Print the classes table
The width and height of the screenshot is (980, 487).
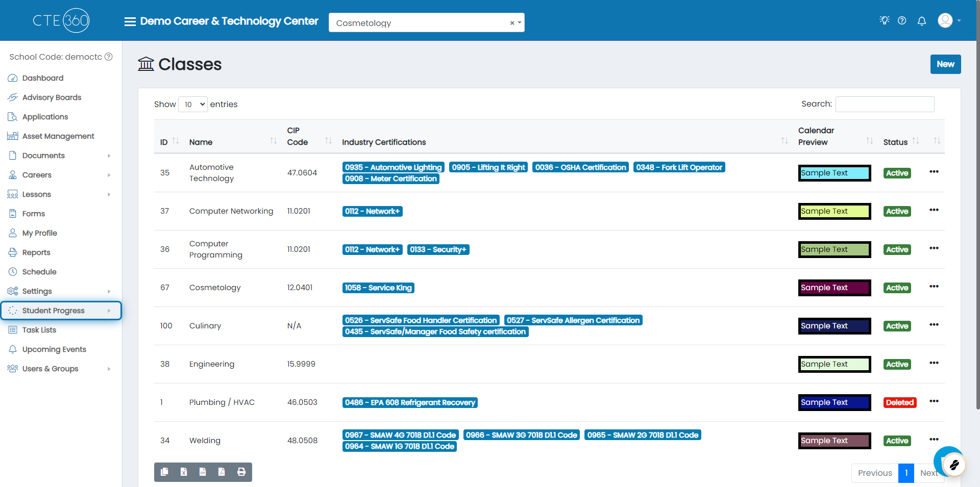tap(241, 472)
